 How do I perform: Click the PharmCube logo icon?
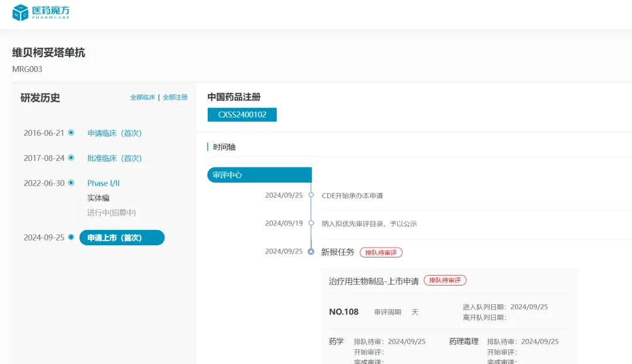coord(20,12)
